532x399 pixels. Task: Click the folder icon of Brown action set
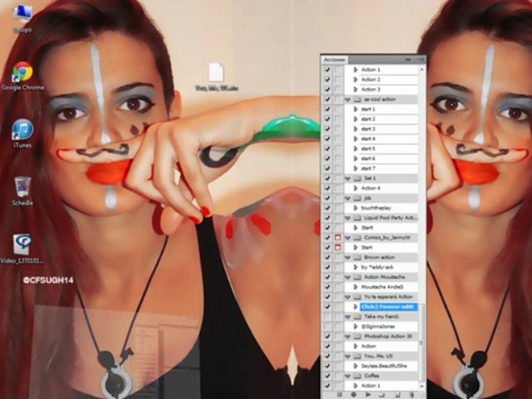[357, 257]
